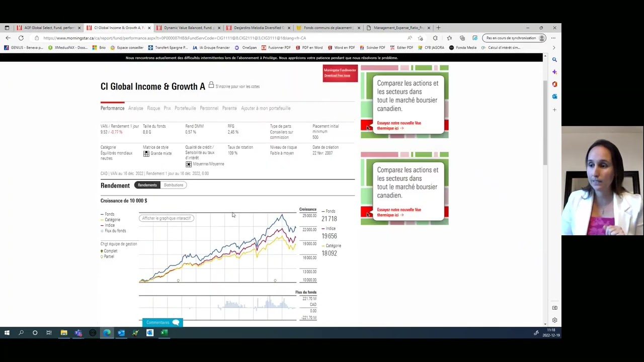Close the CI Global Income & Growth tab
The height and width of the screenshot is (362, 644).
[149, 28]
